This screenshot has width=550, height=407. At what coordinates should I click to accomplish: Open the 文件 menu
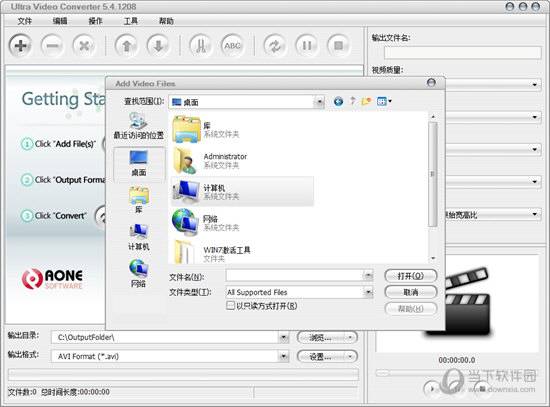[25, 21]
